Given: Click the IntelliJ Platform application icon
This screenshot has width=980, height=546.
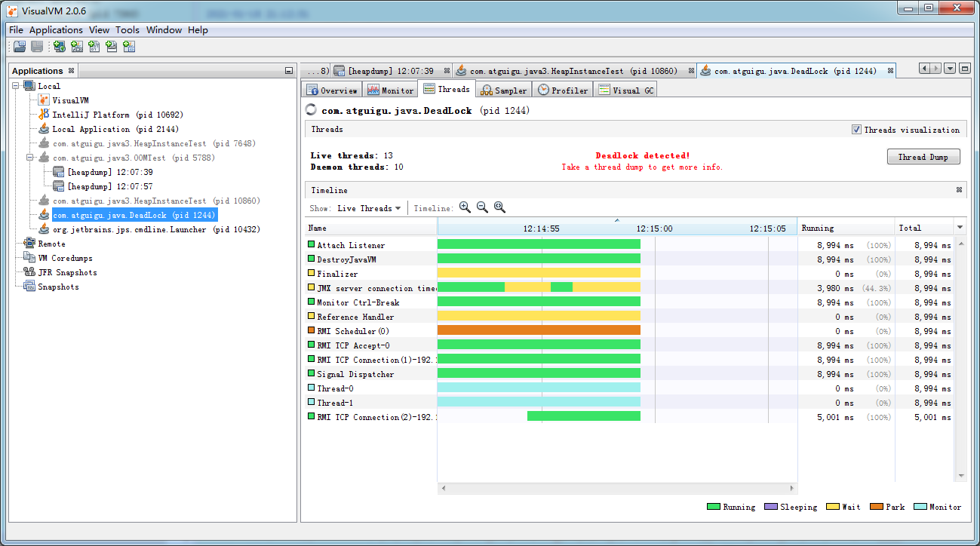Looking at the screenshot, I should coord(44,115).
